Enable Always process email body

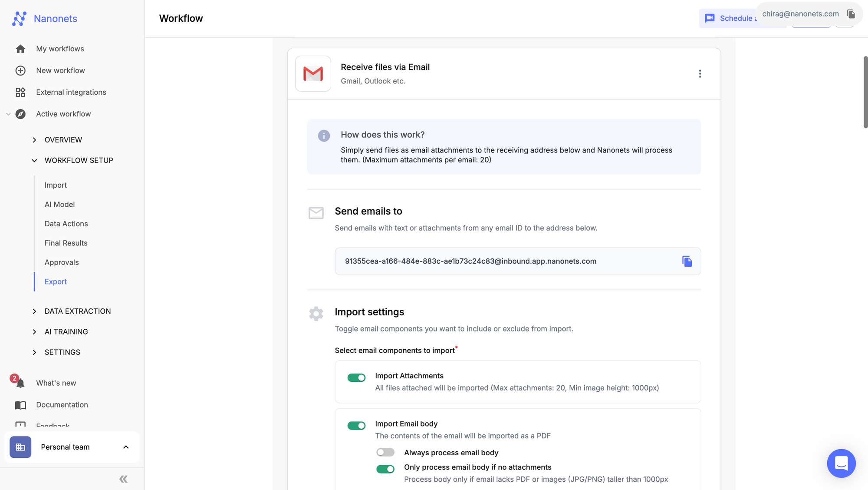385,453
